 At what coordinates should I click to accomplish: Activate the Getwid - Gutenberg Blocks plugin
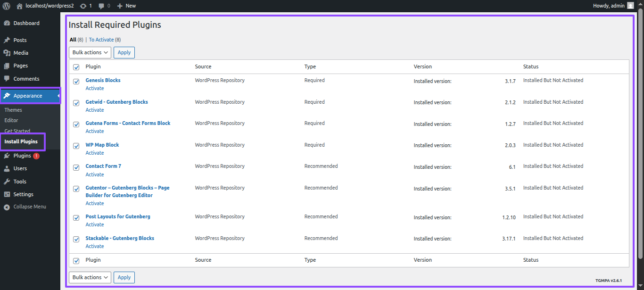(95, 110)
